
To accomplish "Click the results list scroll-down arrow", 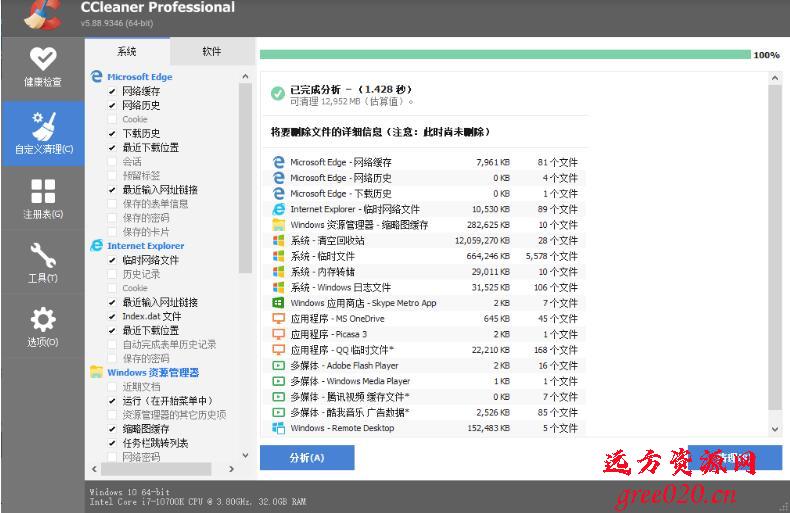I will tap(775, 428).
